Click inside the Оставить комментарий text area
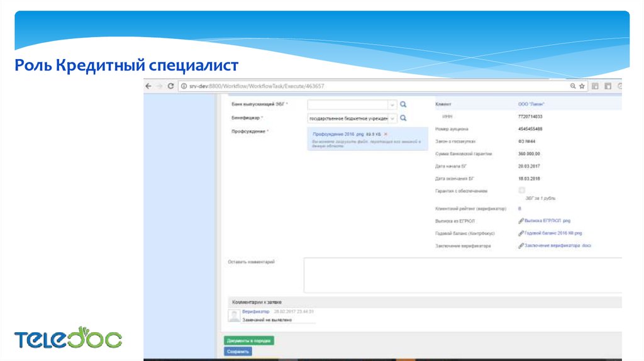This screenshot has width=644, height=361. click(462, 275)
